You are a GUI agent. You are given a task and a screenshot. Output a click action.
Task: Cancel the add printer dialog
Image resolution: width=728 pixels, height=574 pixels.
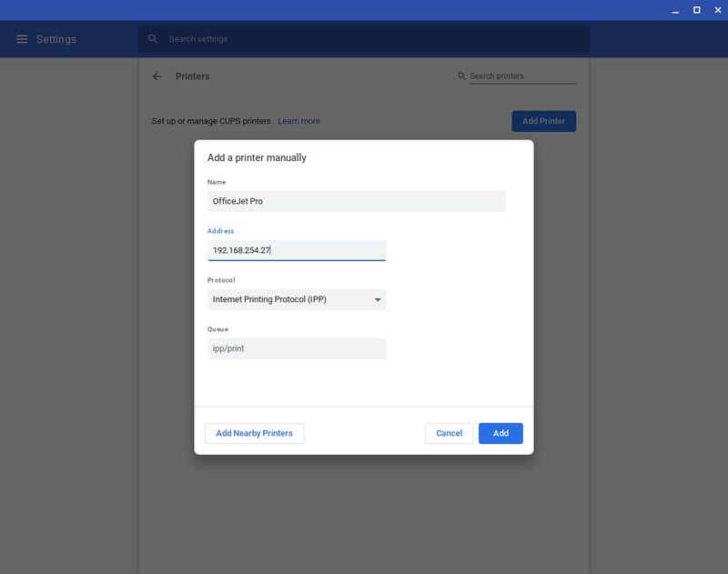coord(449,433)
